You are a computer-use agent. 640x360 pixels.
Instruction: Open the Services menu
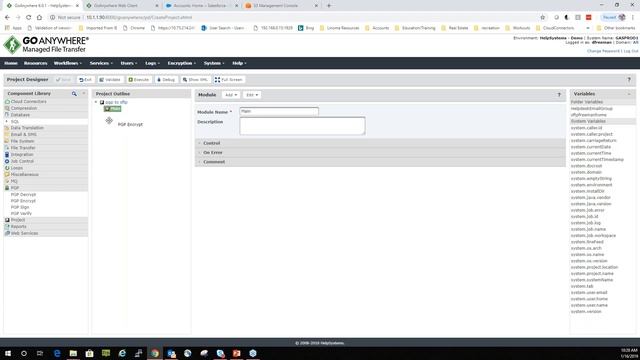(x=101, y=63)
